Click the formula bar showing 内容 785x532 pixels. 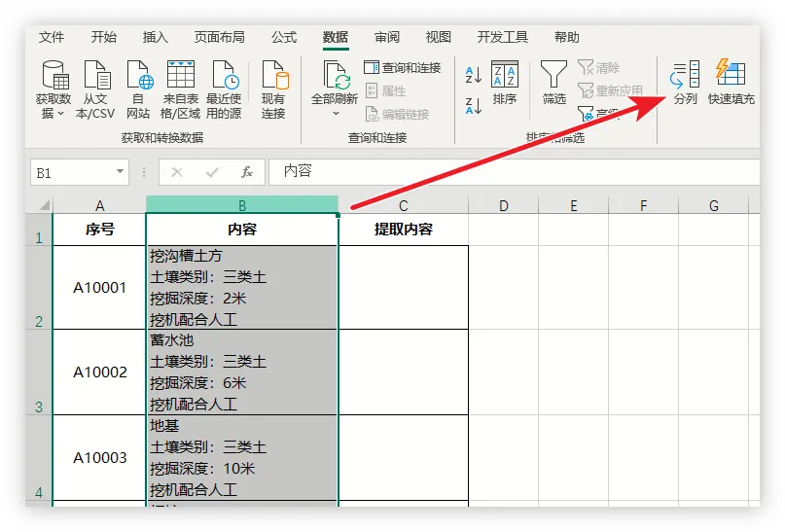(514, 172)
